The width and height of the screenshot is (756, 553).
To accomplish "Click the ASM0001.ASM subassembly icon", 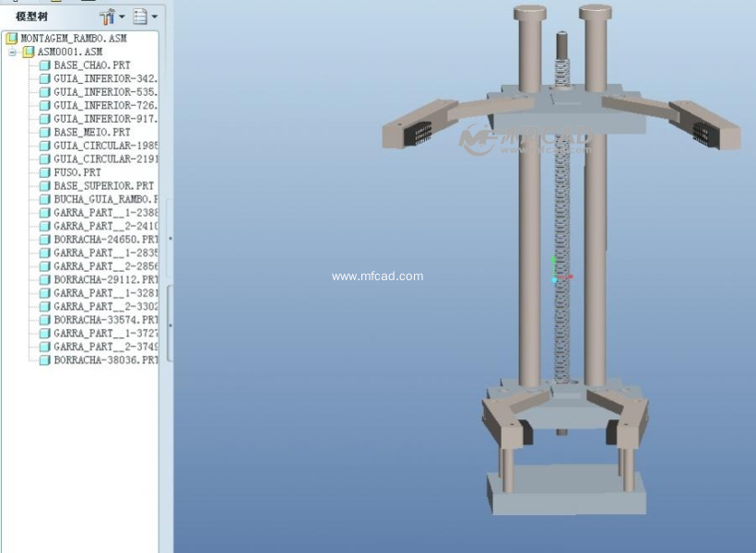I will 28,53.
